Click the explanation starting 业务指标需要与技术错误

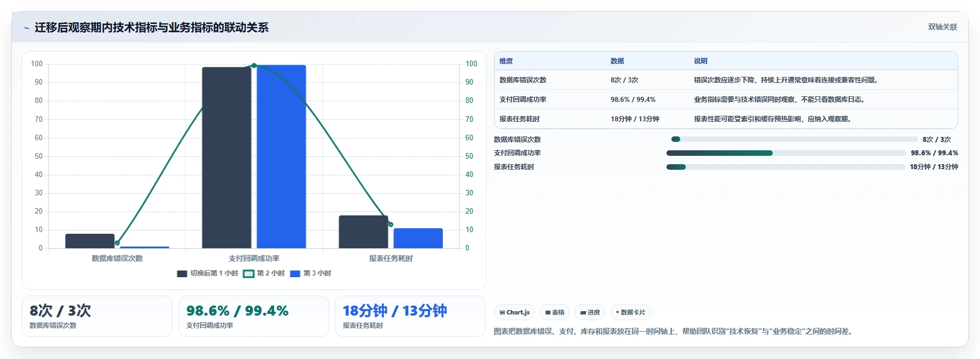(781, 100)
